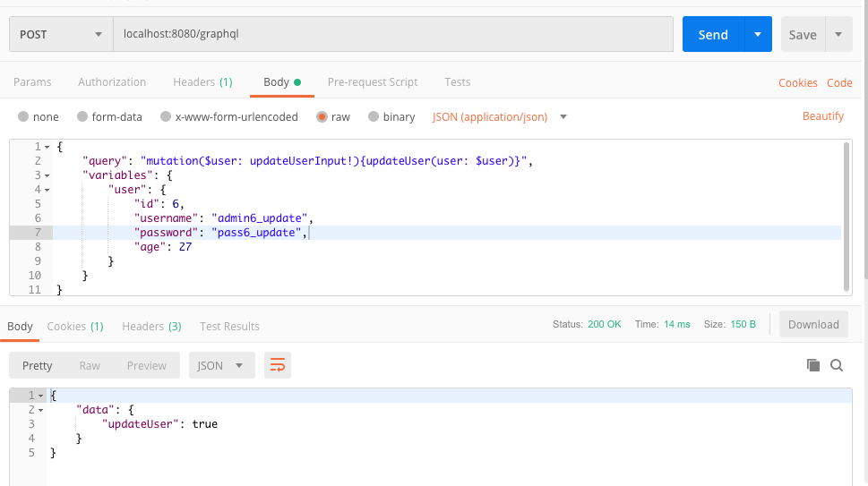The image size is (868, 486).
Task: Open the Cookies link at right
Action: (798, 83)
